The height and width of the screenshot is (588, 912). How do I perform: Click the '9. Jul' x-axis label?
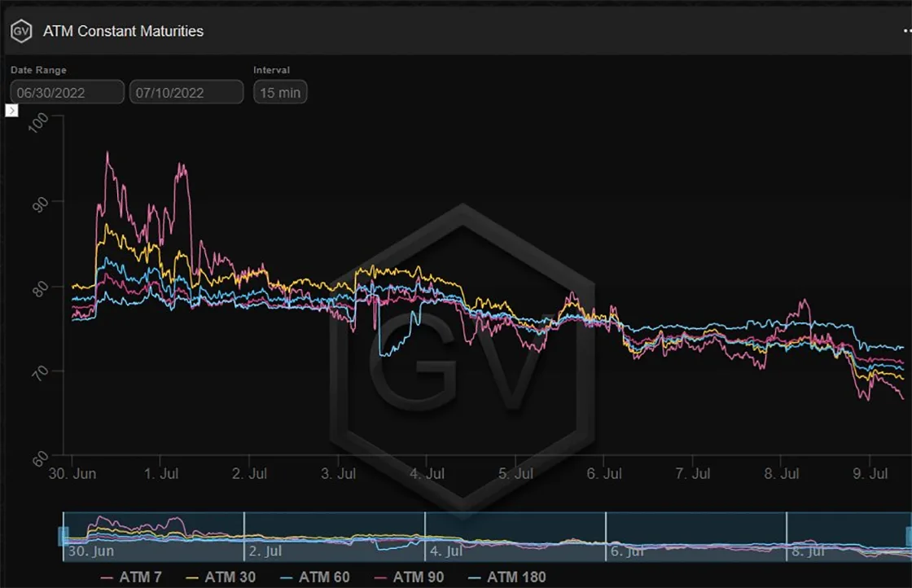[870, 473]
